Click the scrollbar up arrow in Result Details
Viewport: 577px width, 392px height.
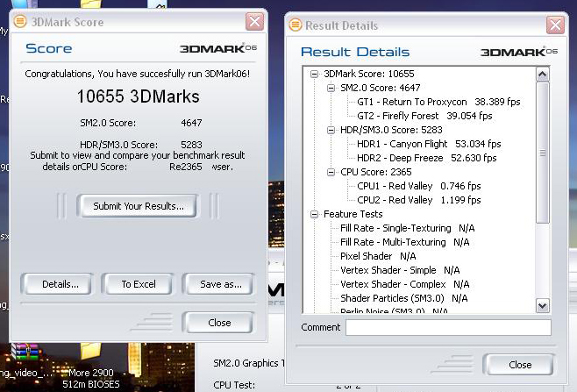click(x=543, y=75)
